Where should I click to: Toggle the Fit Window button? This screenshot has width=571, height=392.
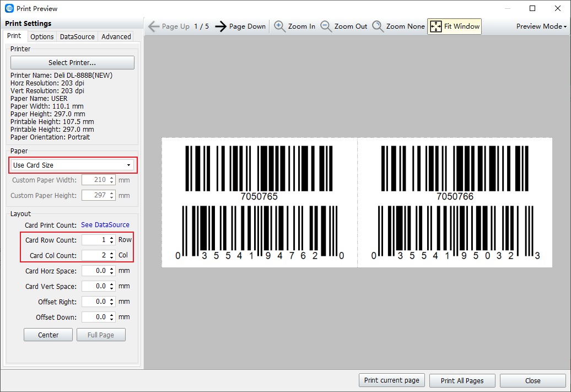click(455, 26)
